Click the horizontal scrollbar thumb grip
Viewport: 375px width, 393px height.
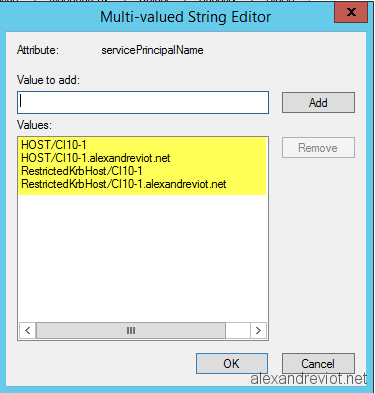pos(131,330)
